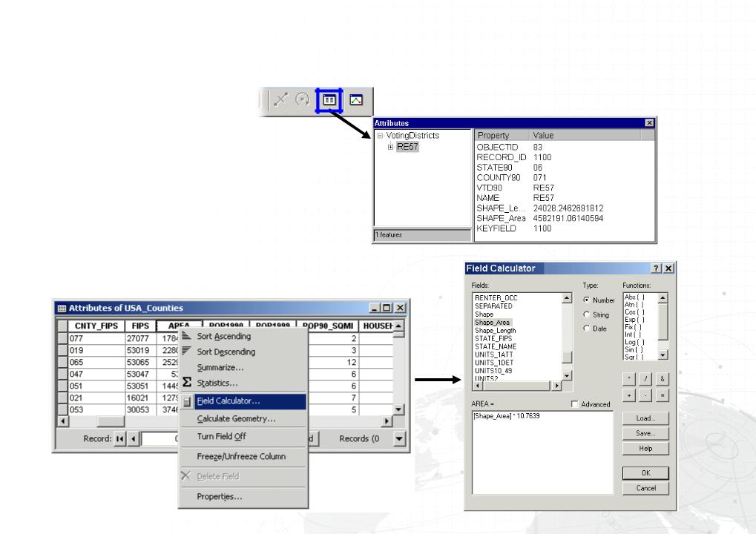Expand the RE57 tree node
This screenshot has width=756, height=534.
coord(390,147)
